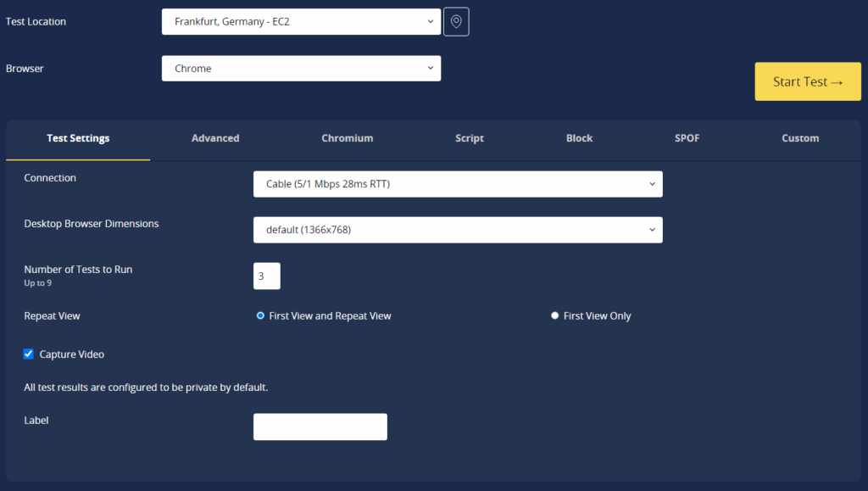
Task: Open the Browser selection dropdown
Action: (x=301, y=68)
